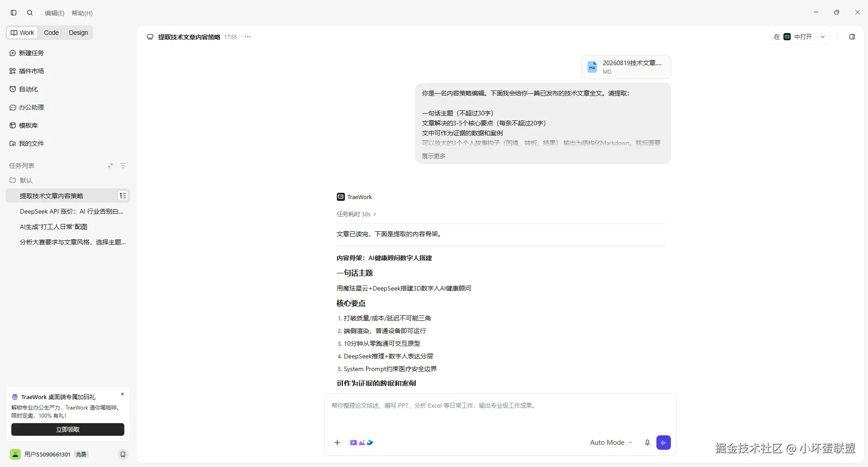Click the heading 一句话主题
868x467 pixels.
point(355,273)
